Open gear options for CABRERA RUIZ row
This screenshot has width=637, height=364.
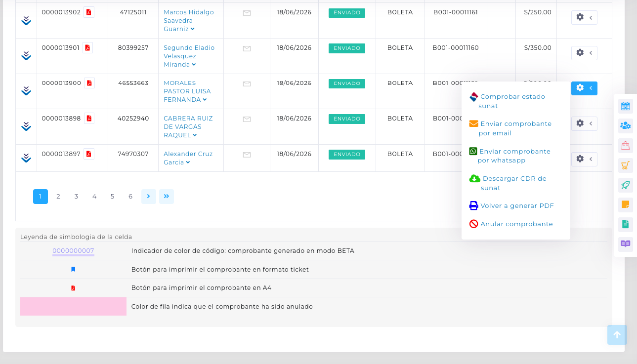point(584,123)
